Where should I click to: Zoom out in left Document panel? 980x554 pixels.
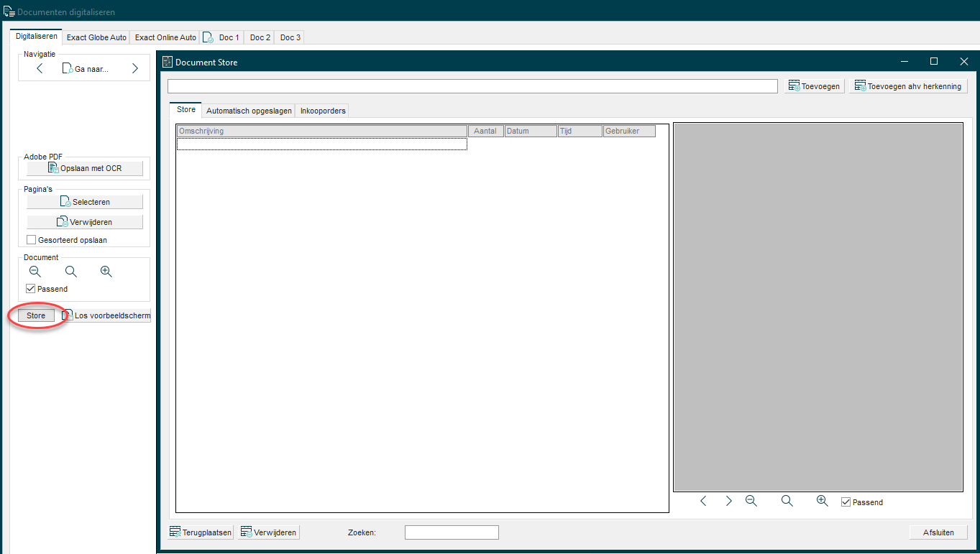[35, 272]
